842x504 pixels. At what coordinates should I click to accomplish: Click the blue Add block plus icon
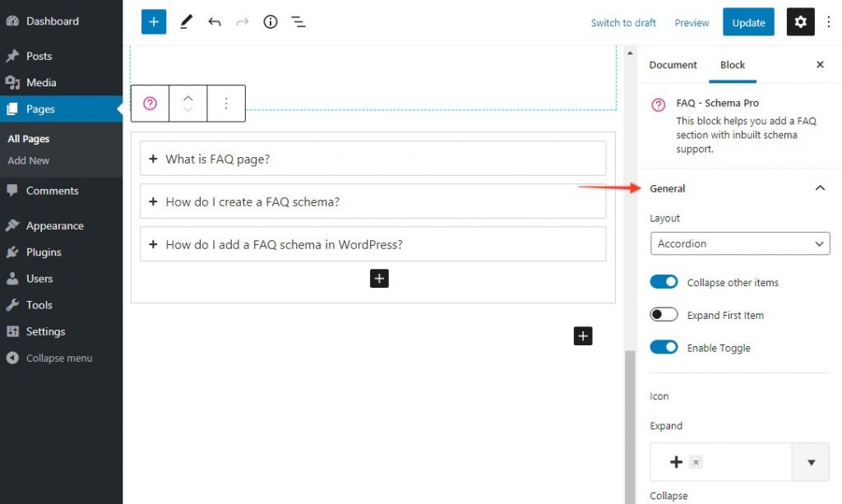(154, 22)
